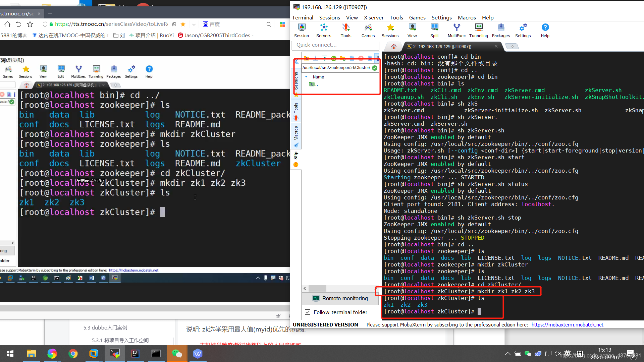The image size is (644, 362).
Task: Select the Sftp vertical sidebar tab
Action: [296, 158]
